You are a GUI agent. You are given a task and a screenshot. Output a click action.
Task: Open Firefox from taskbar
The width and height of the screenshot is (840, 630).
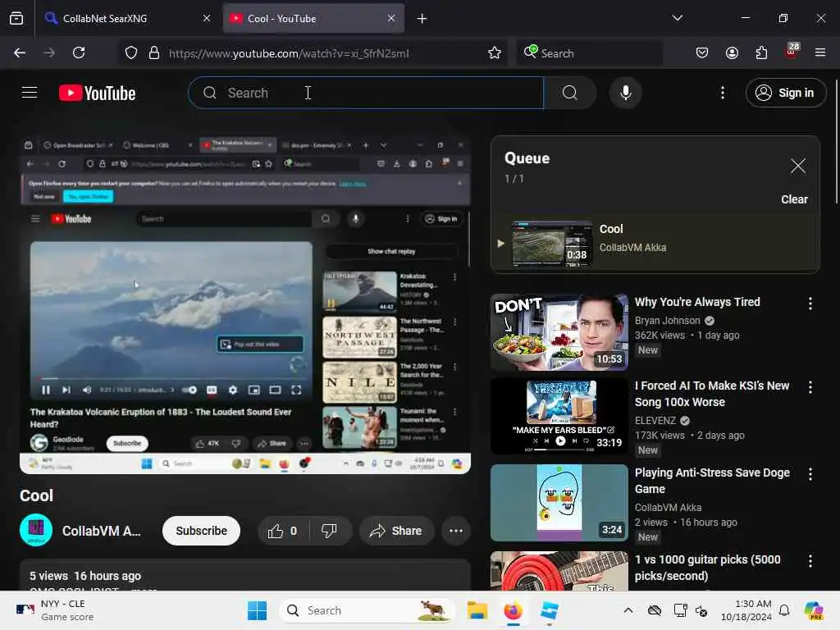click(513, 610)
